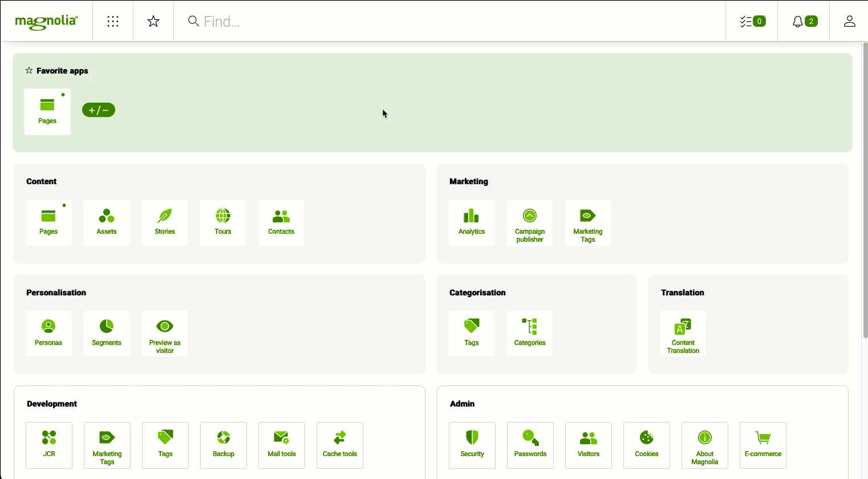This screenshot has height=479, width=868.
Task: Open the Personas app
Action: (48, 334)
